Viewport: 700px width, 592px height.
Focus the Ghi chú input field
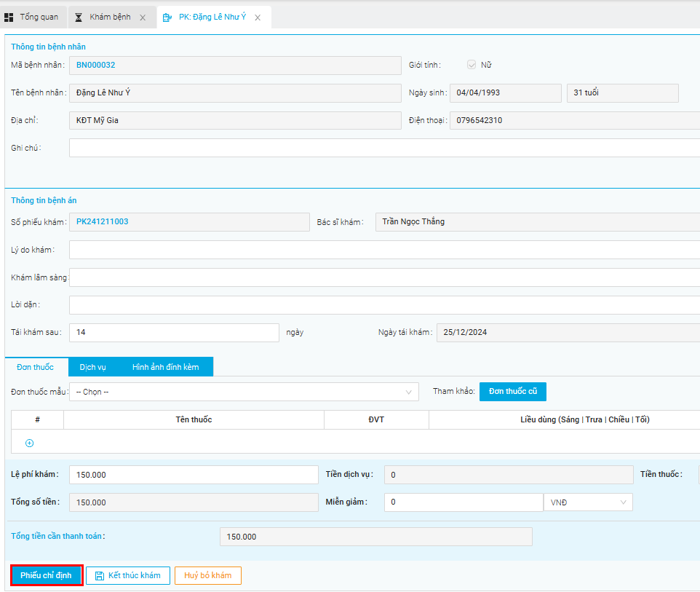click(x=384, y=148)
